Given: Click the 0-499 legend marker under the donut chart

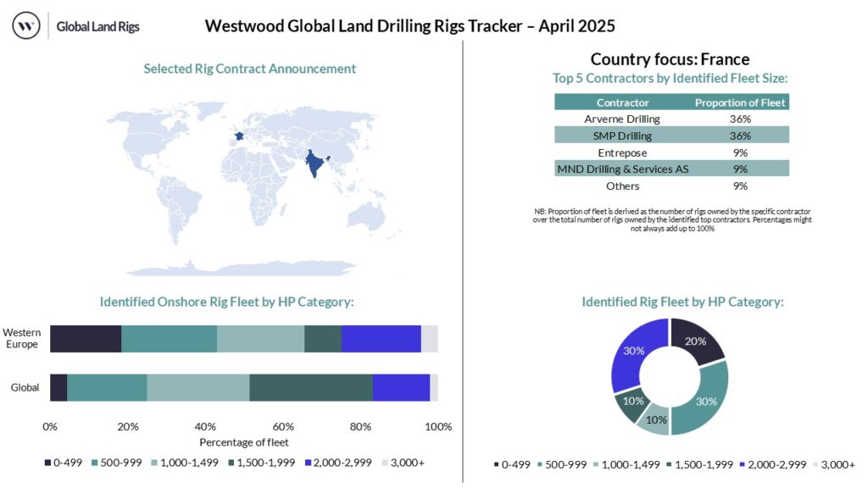Looking at the screenshot, I should pos(496,464).
